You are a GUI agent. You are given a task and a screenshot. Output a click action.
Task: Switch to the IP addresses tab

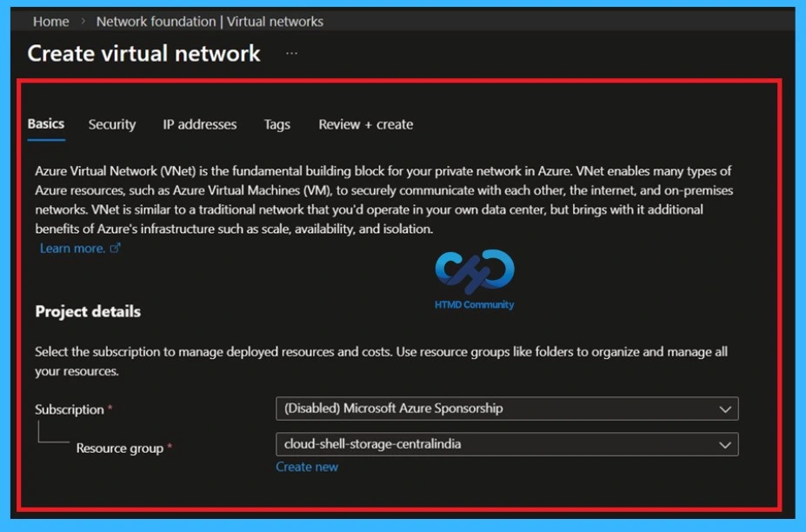pyautogui.click(x=199, y=124)
